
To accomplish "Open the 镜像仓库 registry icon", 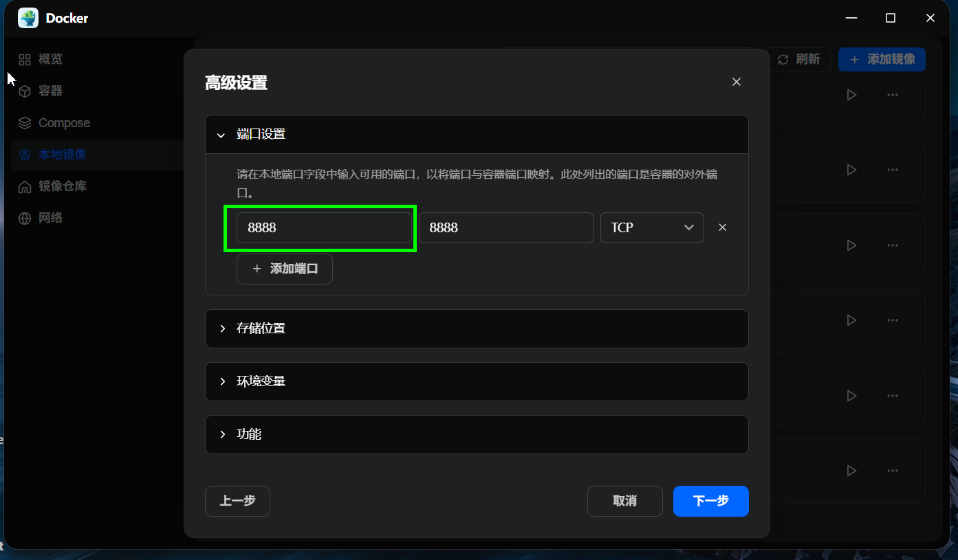I will [x=24, y=186].
